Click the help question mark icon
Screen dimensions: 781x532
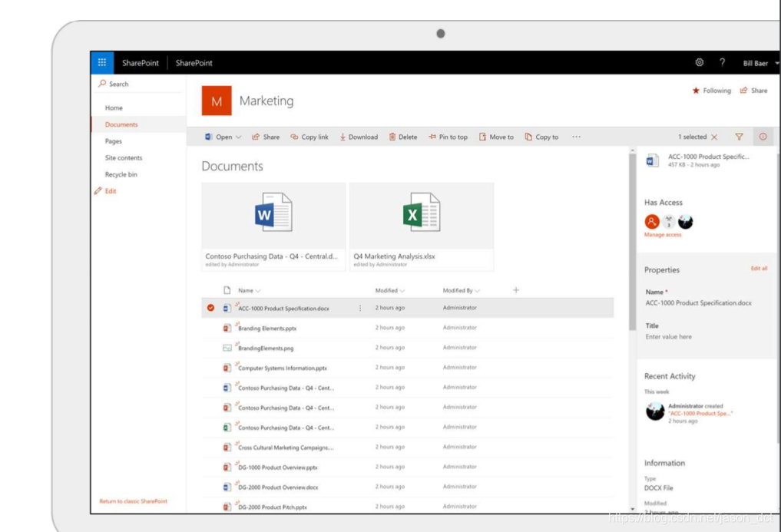pos(722,63)
